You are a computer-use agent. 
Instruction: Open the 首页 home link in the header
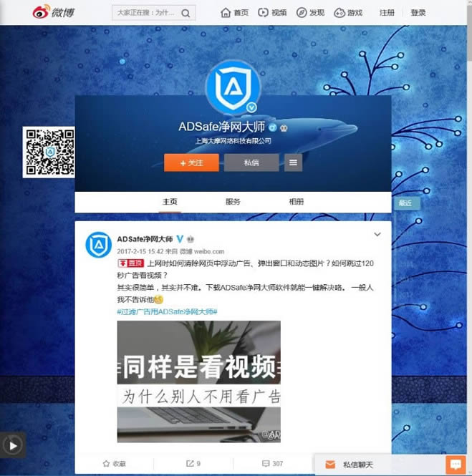[x=235, y=13]
